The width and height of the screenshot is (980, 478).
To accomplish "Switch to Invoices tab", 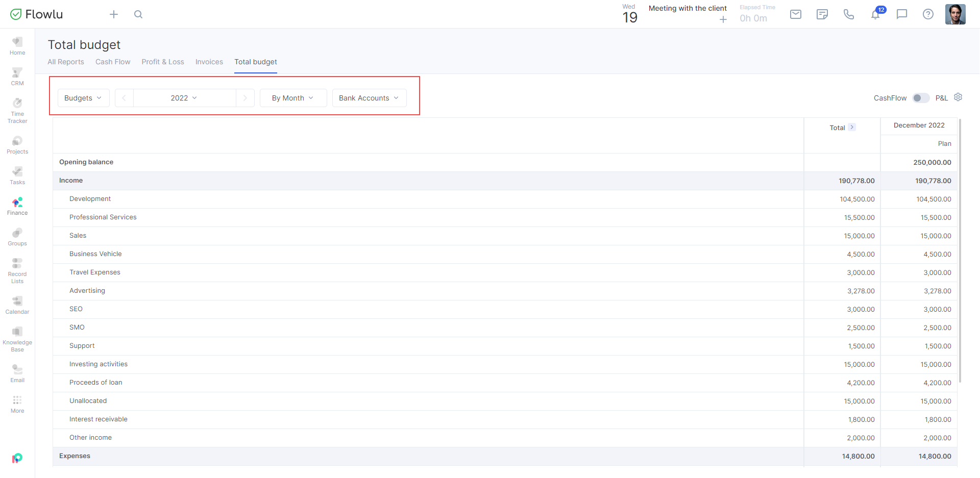I will click(x=209, y=62).
